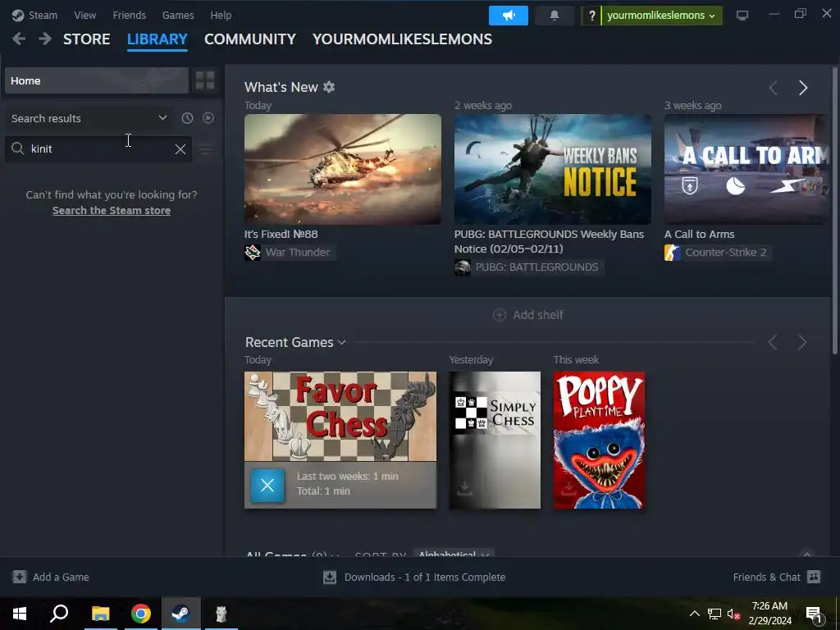The height and width of the screenshot is (630, 840).
Task: Expand the yourmomlikeslemons account dropdown
Action: point(662,16)
